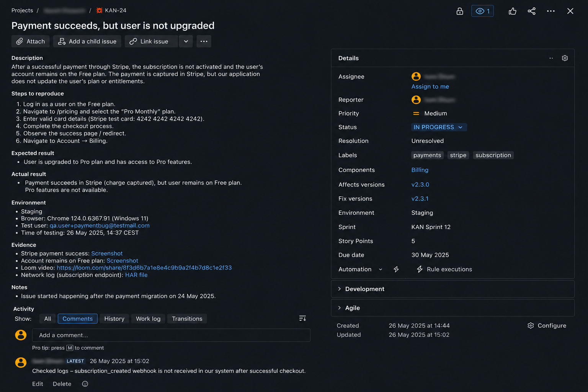Click the Attach button
Image resolution: width=588 pixels, height=392 pixels.
[x=31, y=41]
